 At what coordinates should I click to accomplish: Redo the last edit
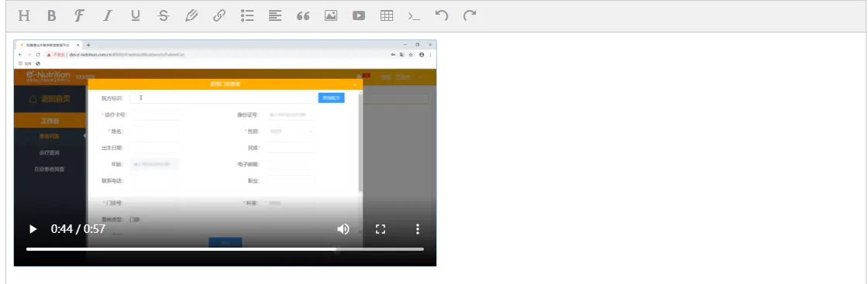coord(470,15)
